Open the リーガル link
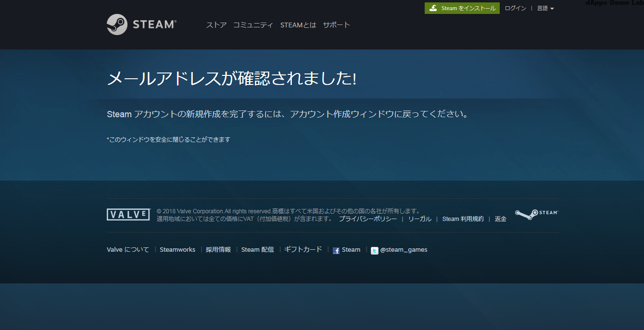The image size is (644, 330). tap(420, 219)
